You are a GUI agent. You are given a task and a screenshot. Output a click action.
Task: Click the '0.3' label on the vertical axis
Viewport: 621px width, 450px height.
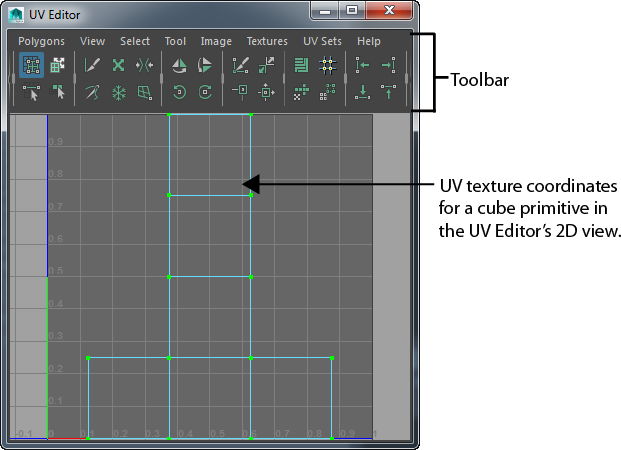coord(55,336)
